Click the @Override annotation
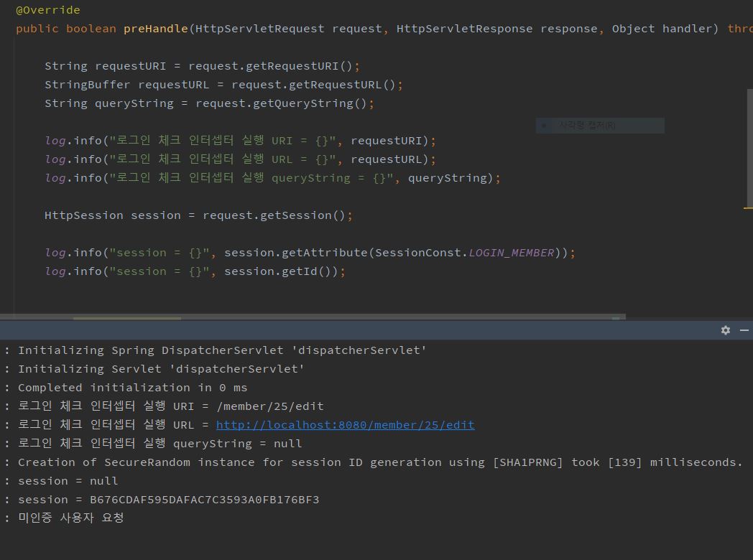 (48, 10)
